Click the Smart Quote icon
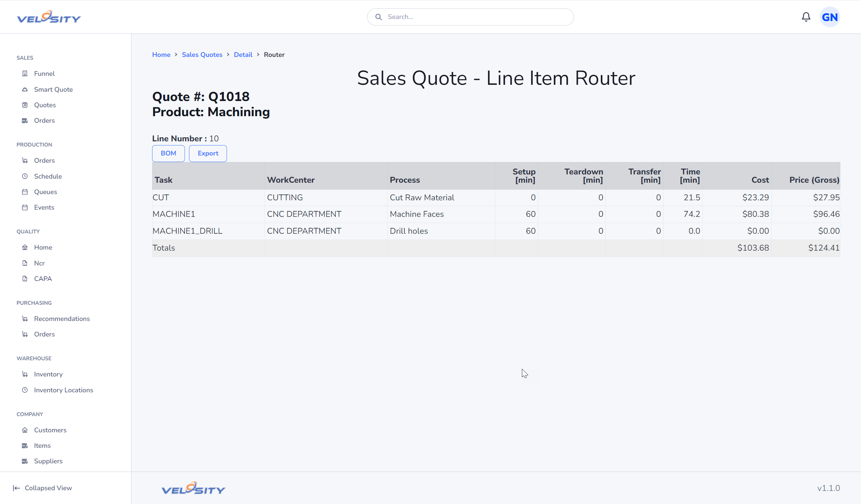 [25, 89]
